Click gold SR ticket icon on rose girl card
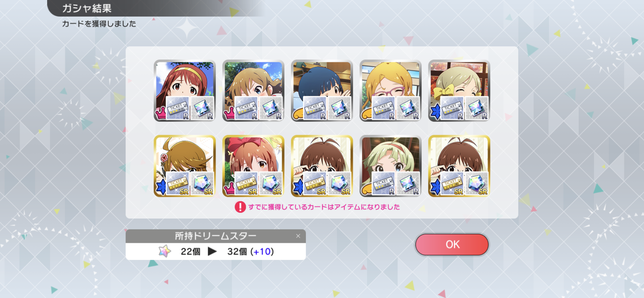 point(178,184)
